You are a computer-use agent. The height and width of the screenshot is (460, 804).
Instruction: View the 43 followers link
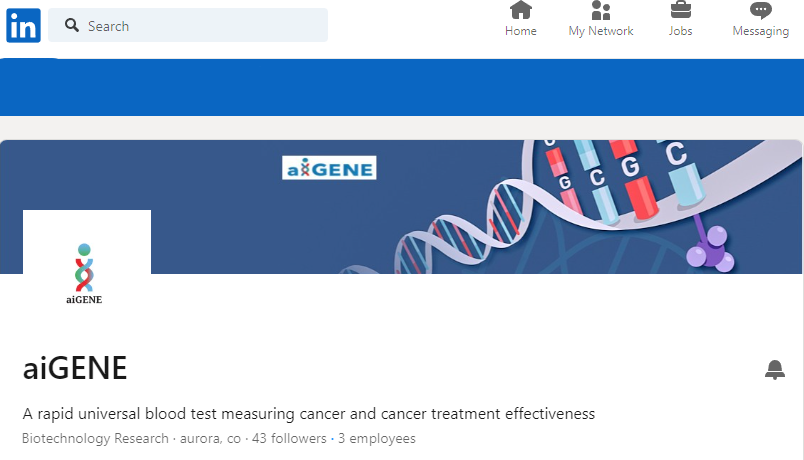[289, 439]
